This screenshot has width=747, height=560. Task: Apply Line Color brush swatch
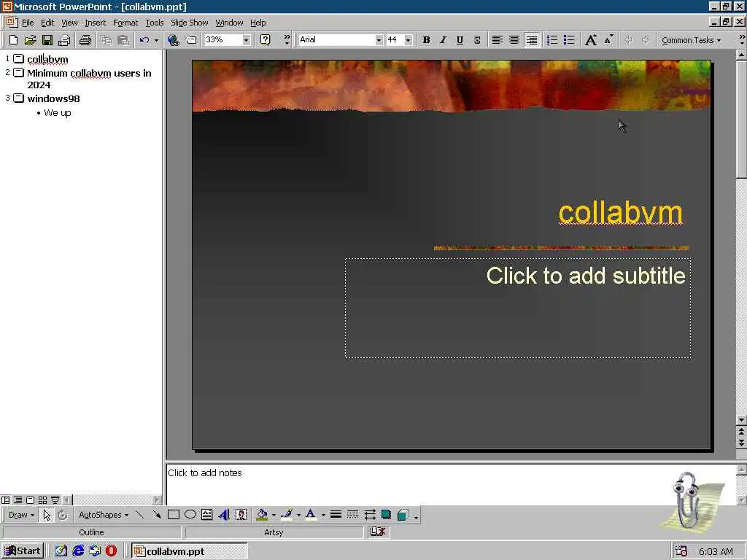click(x=286, y=515)
